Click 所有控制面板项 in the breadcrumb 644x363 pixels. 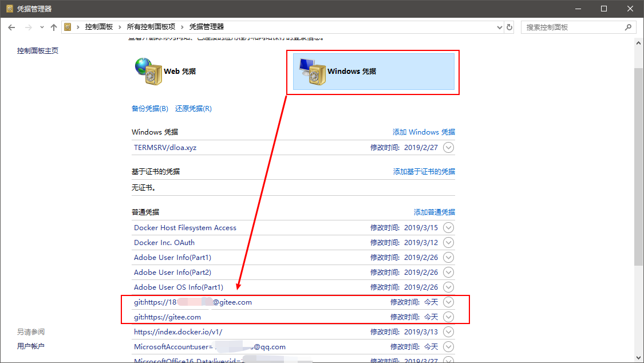pos(151,27)
